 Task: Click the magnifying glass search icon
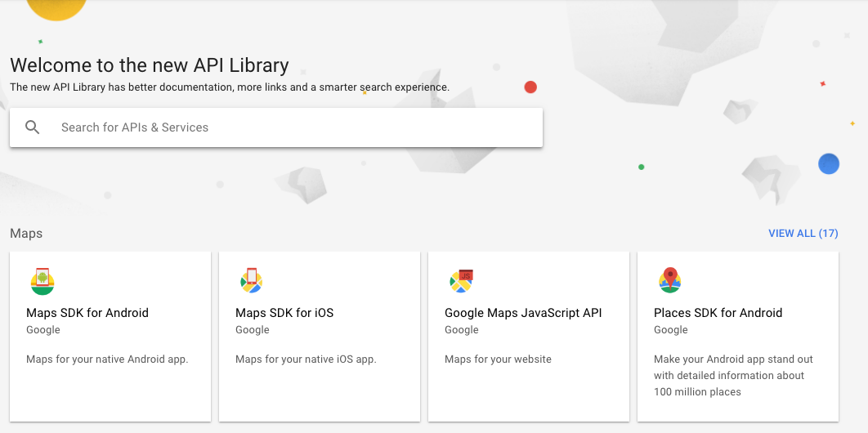(x=33, y=127)
